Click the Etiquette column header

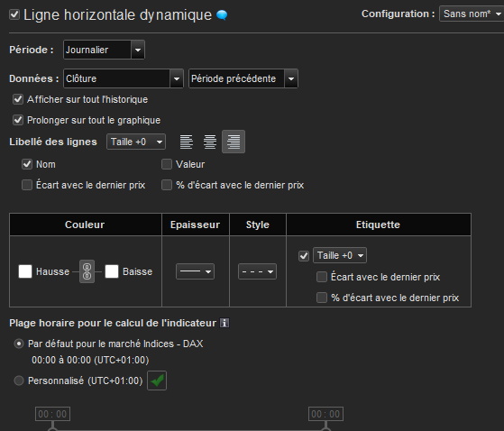tap(379, 225)
